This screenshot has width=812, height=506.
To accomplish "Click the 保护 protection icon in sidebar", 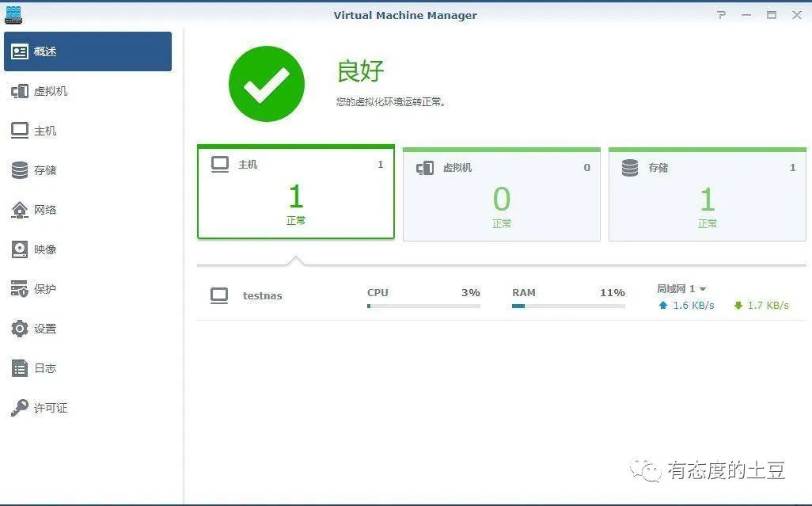I will point(20,288).
